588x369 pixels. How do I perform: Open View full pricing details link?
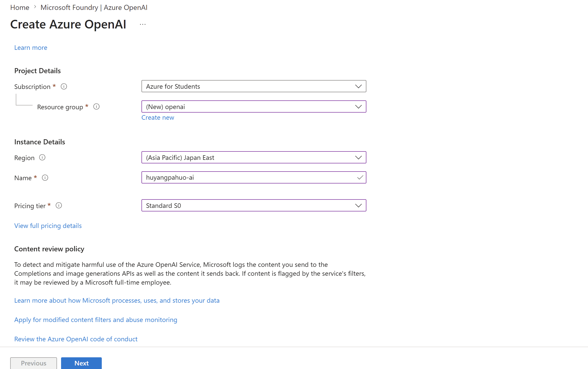click(48, 226)
